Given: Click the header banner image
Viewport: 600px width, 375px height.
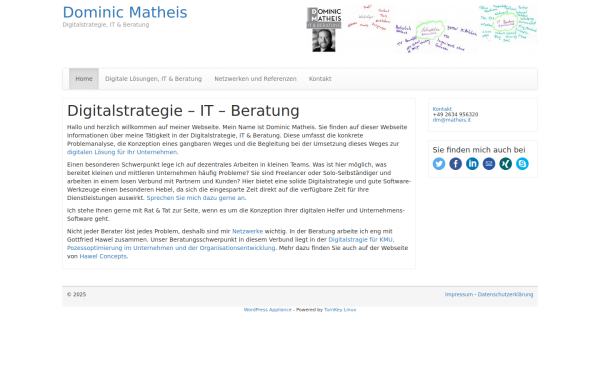Looking at the screenshot, I should (x=422, y=28).
